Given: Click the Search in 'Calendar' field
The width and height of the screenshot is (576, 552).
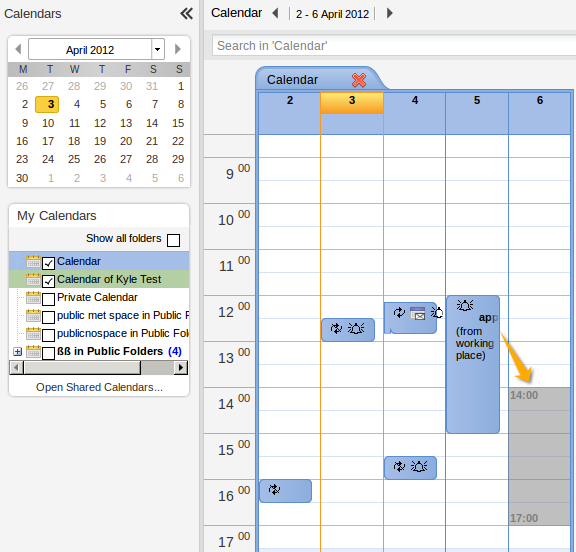Looking at the screenshot, I should (394, 46).
